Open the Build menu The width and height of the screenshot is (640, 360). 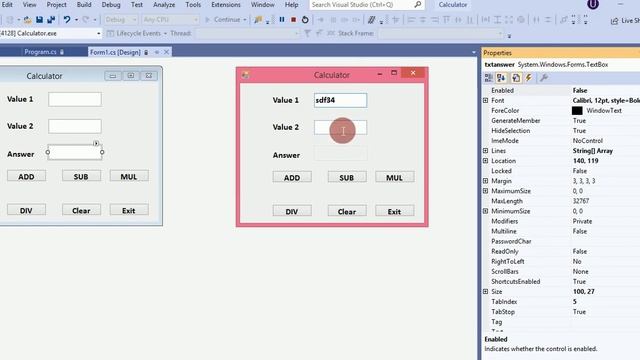pyautogui.click(x=84, y=5)
